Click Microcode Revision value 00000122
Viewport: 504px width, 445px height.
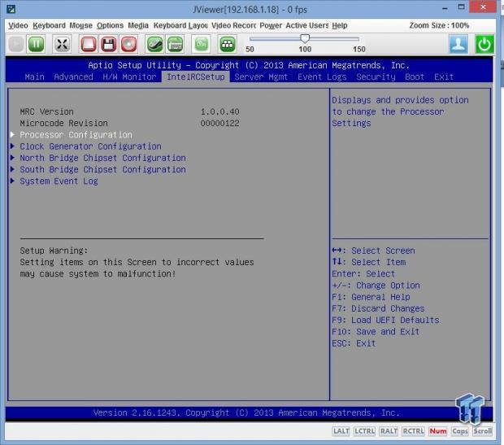coord(219,123)
